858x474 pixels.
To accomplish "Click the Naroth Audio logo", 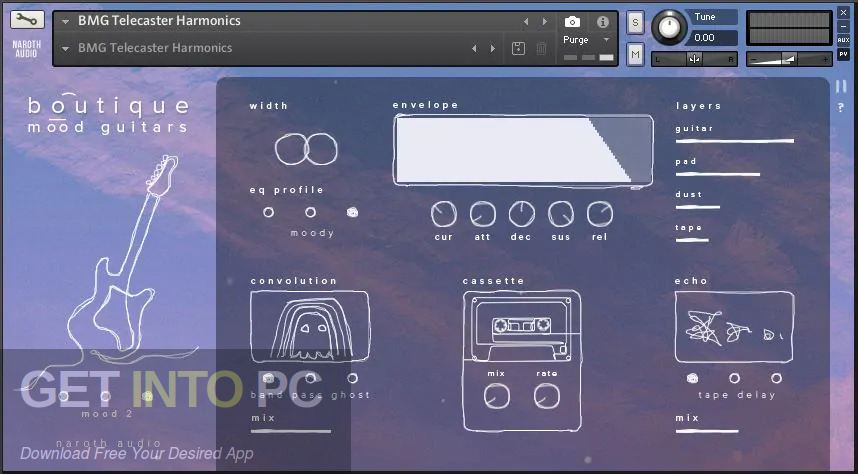I will click(x=26, y=48).
